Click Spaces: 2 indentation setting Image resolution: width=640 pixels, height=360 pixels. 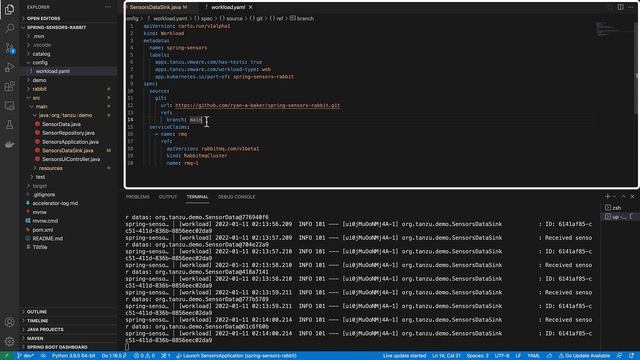pyautogui.click(x=478, y=356)
